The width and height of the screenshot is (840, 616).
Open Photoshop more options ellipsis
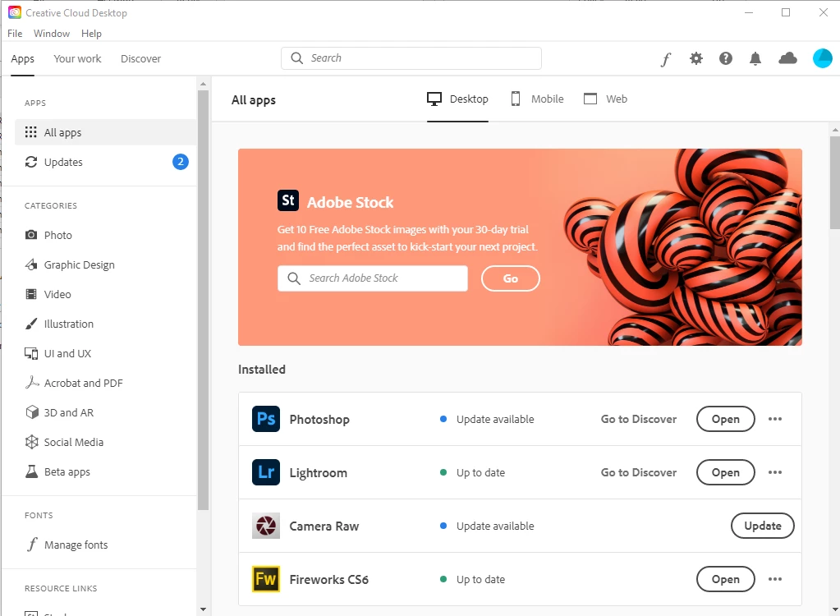point(774,419)
